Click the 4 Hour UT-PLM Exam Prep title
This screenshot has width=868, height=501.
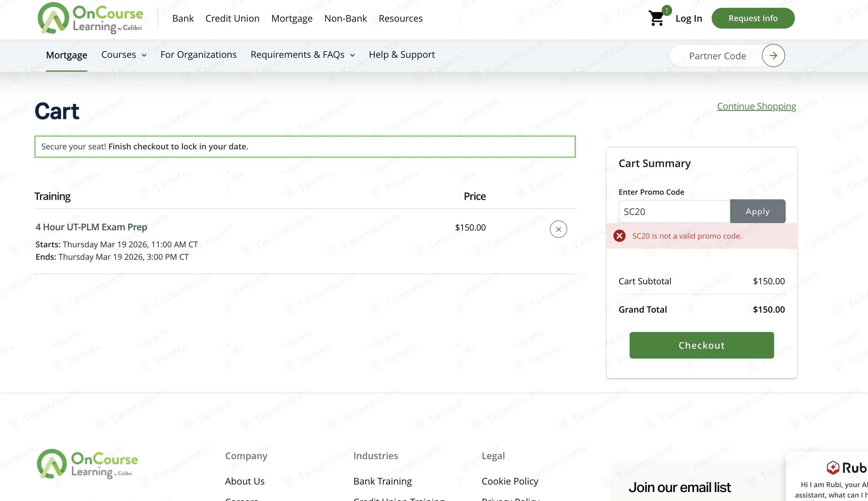click(91, 227)
